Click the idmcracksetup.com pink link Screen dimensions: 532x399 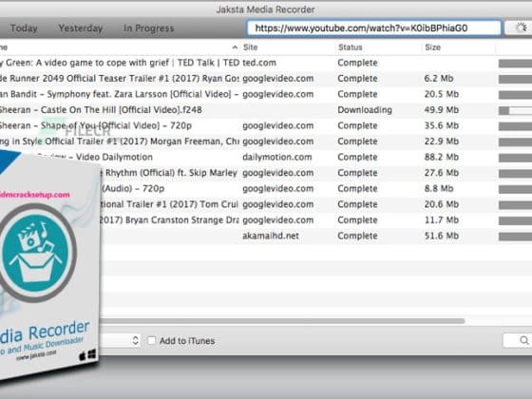click(x=35, y=195)
